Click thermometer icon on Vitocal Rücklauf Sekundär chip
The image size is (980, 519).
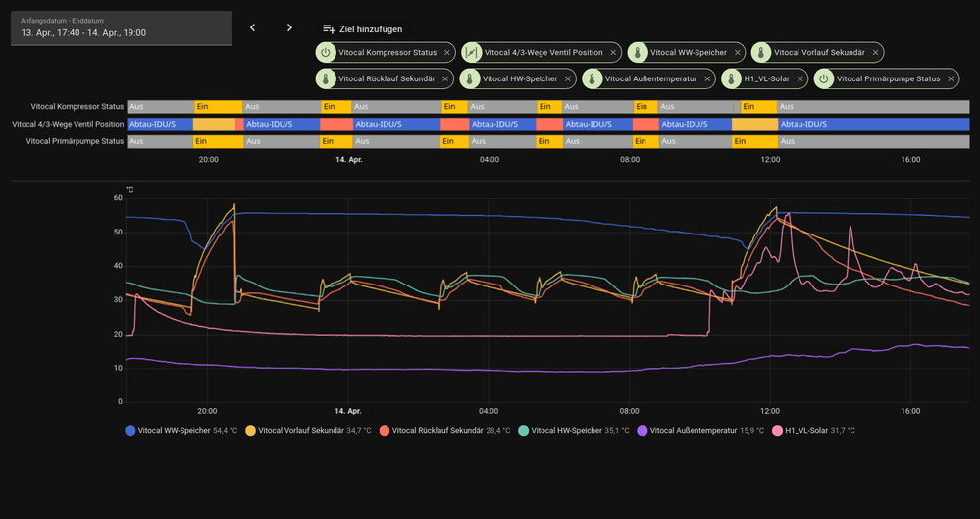(x=325, y=78)
